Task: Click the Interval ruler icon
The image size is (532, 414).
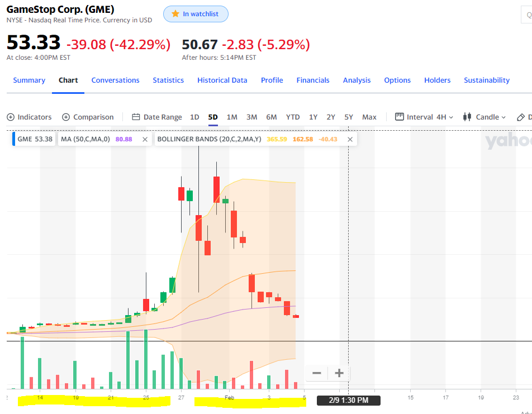Action: [x=400, y=117]
